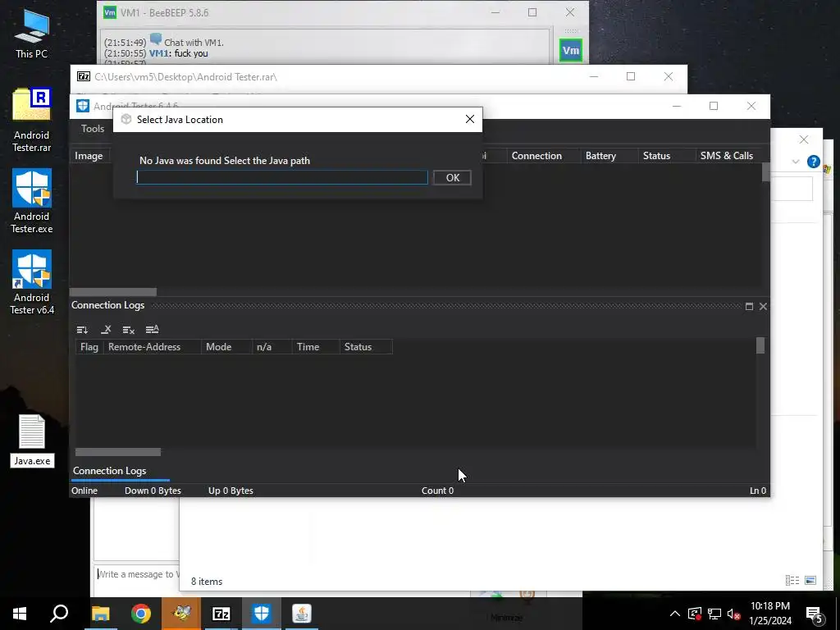Select Android Tester.exe desktop icon
Image resolution: width=840 pixels, height=630 pixels.
pos(32,202)
